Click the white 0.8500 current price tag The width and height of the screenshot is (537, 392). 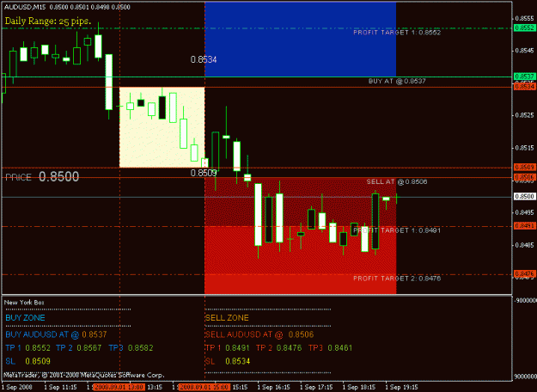point(524,196)
